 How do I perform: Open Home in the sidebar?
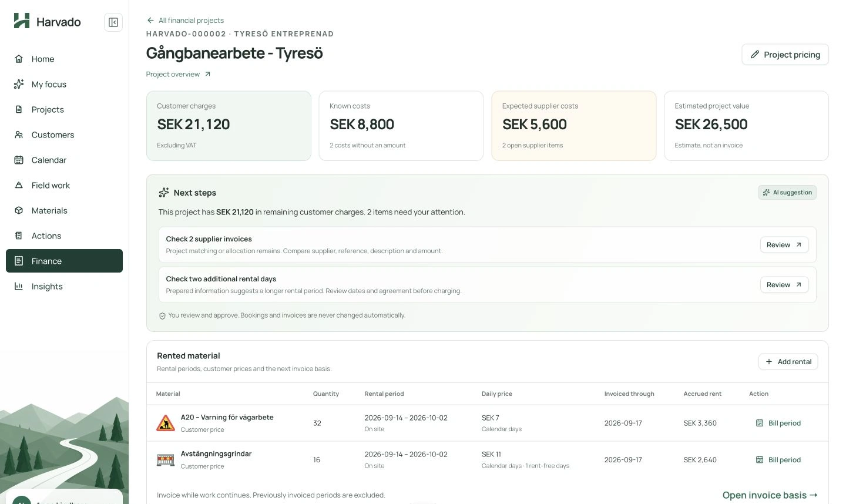pyautogui.click(x=64, y=59)
